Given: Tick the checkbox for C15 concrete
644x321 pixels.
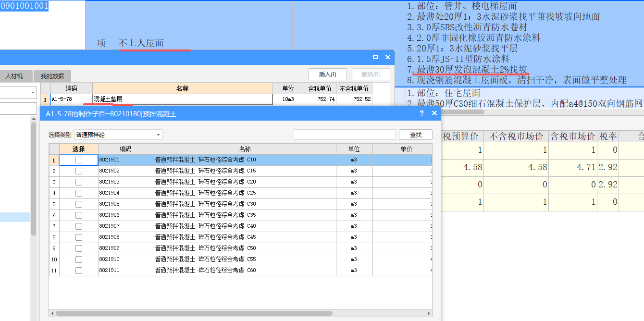Looking at the screenshot, I should click(x=79, y=171).
